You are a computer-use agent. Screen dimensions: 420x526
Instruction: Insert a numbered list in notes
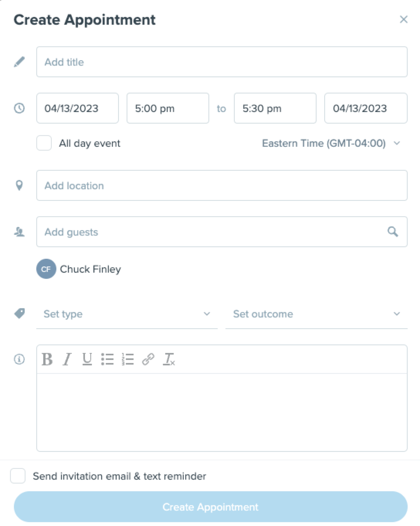(x=127, y=359)
